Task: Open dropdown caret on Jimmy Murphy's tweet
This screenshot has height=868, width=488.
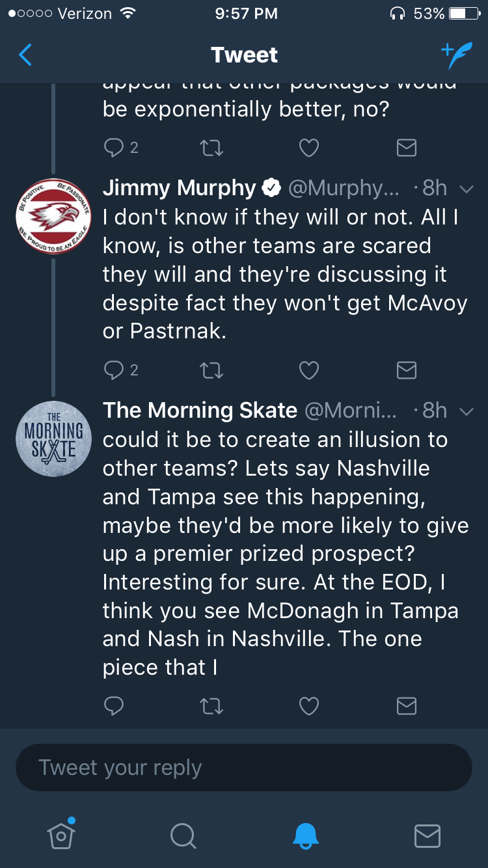Action: click(x=466, y=189)
